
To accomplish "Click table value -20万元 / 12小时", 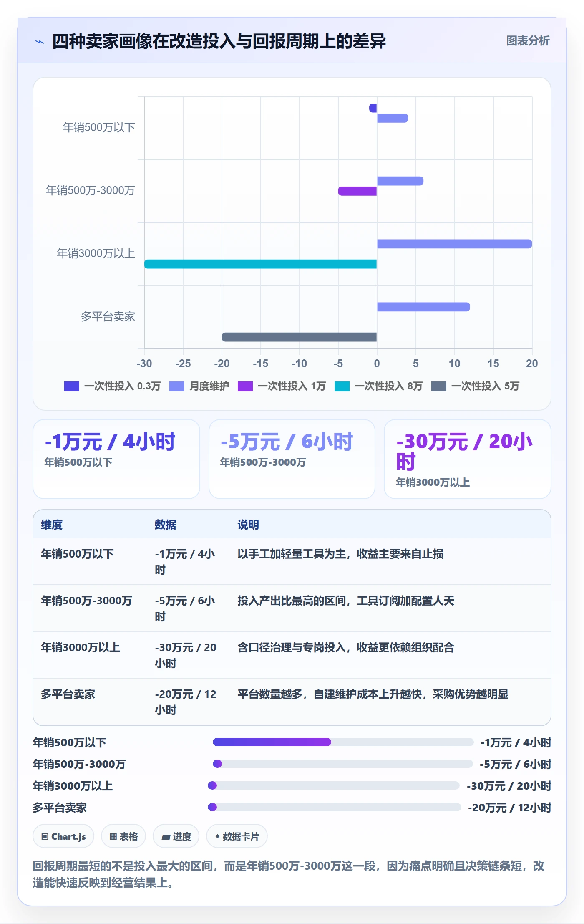I will (186, 702).
